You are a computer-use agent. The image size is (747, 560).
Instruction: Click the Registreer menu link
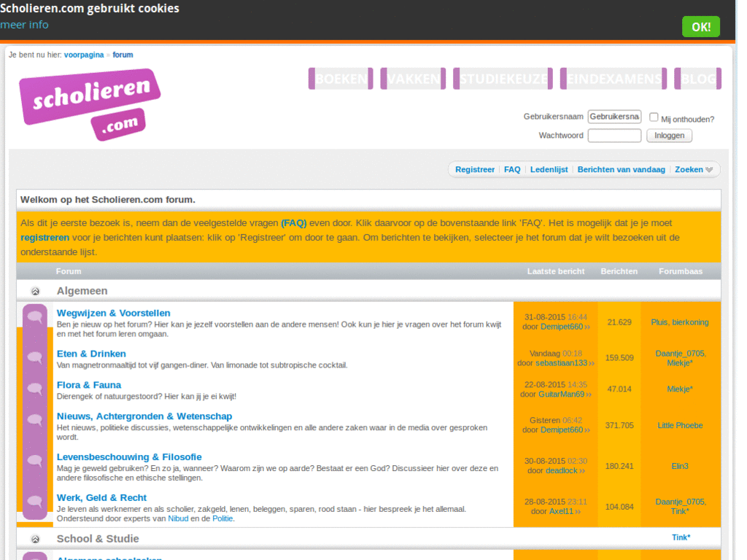click(474, 169)
